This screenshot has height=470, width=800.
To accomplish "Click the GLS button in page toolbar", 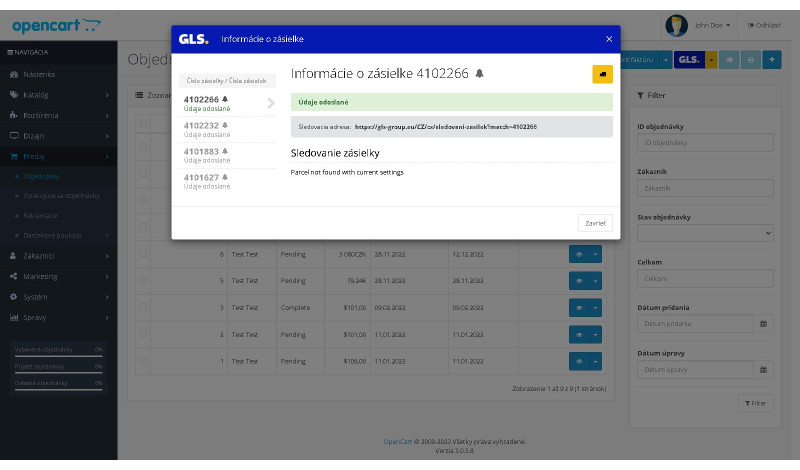I will (x=689, y=60).
